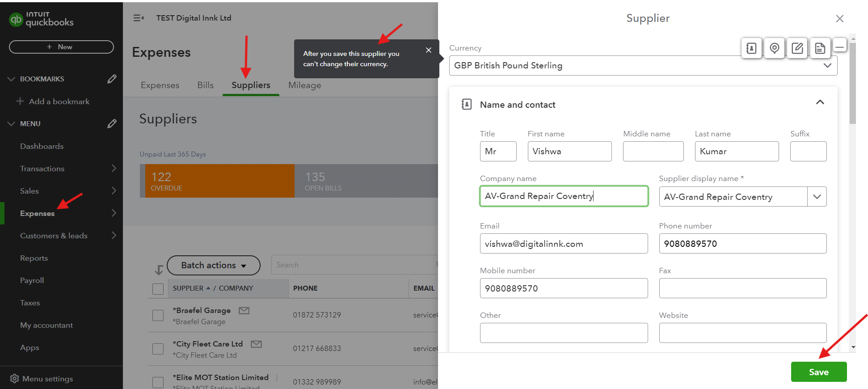Edit bookmarks pencil icon
868x389 pixels.
pyautogui.click(x=112, y=79)
